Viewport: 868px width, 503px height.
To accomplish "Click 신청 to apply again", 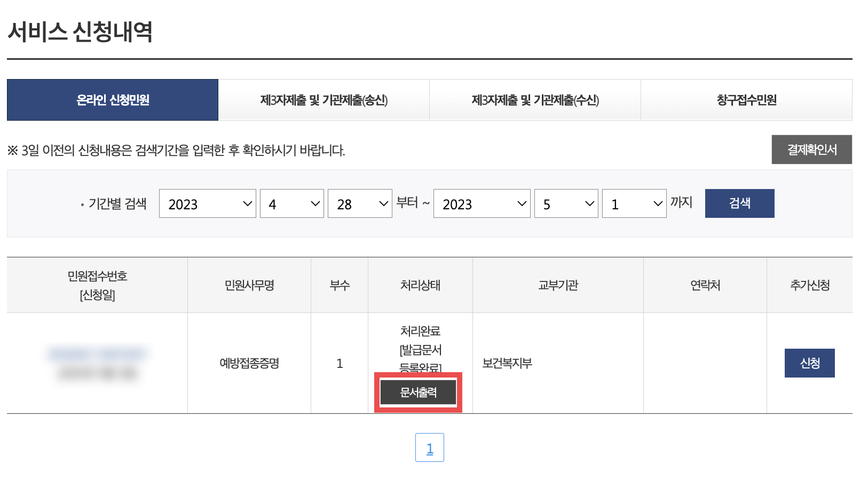I will (x=809, y=363).
